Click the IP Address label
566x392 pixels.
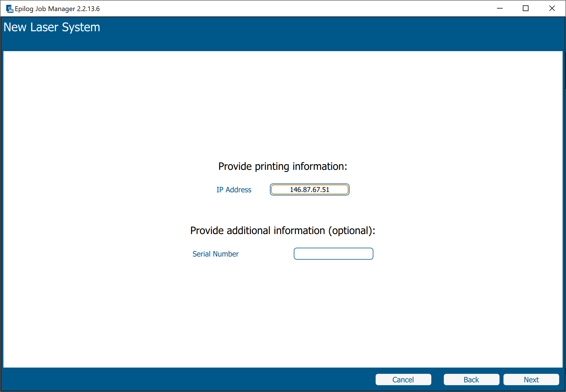point(234,190)
